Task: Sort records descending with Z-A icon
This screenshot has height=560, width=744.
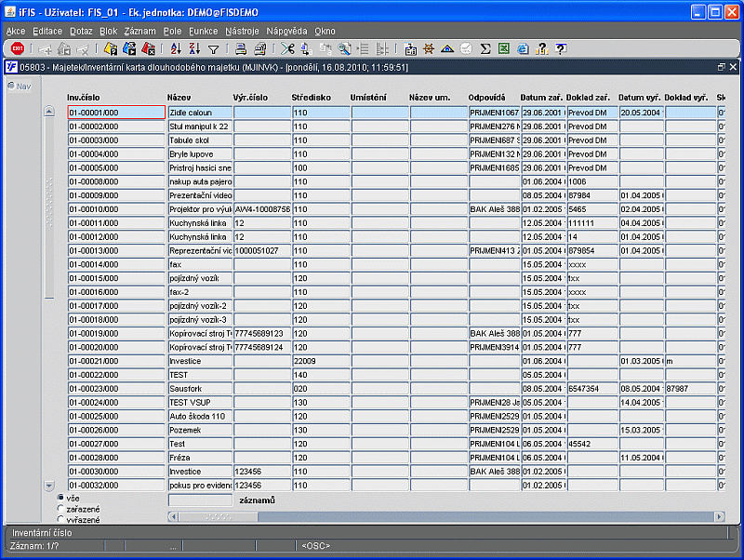Action: (194, 49)
